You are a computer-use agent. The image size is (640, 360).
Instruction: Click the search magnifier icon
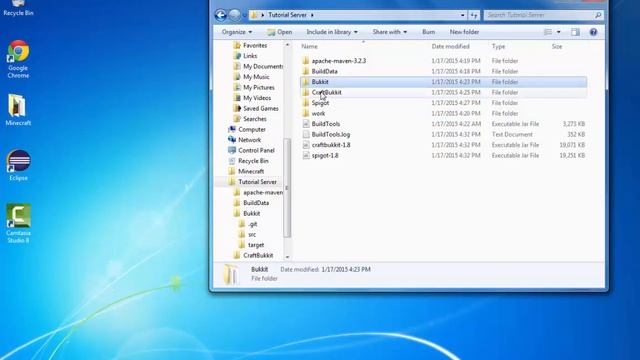pyautogui.click(x=598, y=15)
